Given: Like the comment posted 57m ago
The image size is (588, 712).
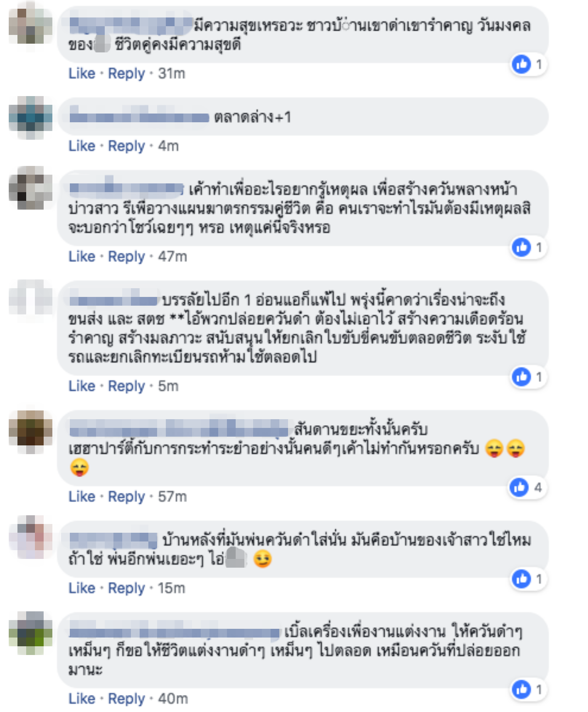Looking at the screenshot, I should [x=82, y=496].
